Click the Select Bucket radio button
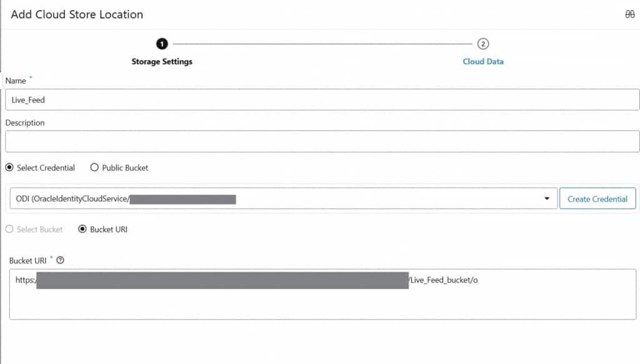Screen dimensions: 640x364 pos(9,229)
